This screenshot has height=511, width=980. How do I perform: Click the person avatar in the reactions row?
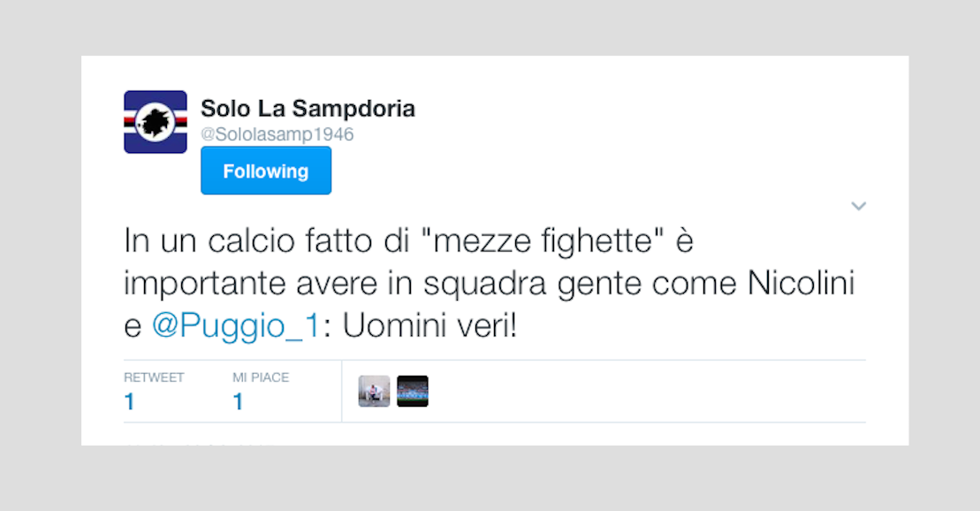coord(371,391)
